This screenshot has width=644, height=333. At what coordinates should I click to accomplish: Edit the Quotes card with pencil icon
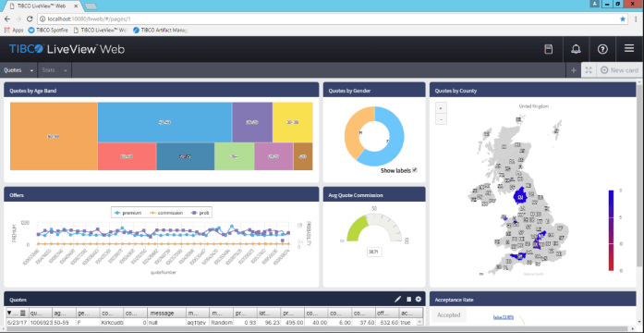pyautogui.click(x=397, y=300)
